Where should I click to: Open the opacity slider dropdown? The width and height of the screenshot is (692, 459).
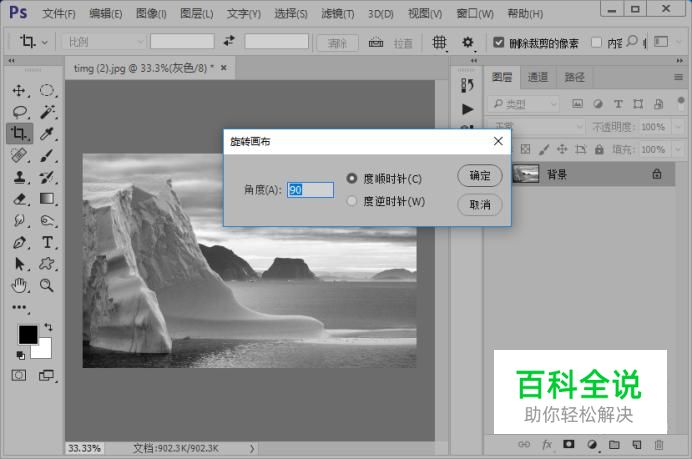[678, 127]
